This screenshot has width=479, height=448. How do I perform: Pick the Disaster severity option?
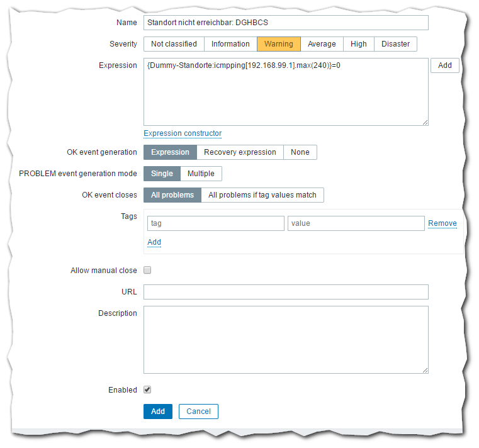coord(395,44)
